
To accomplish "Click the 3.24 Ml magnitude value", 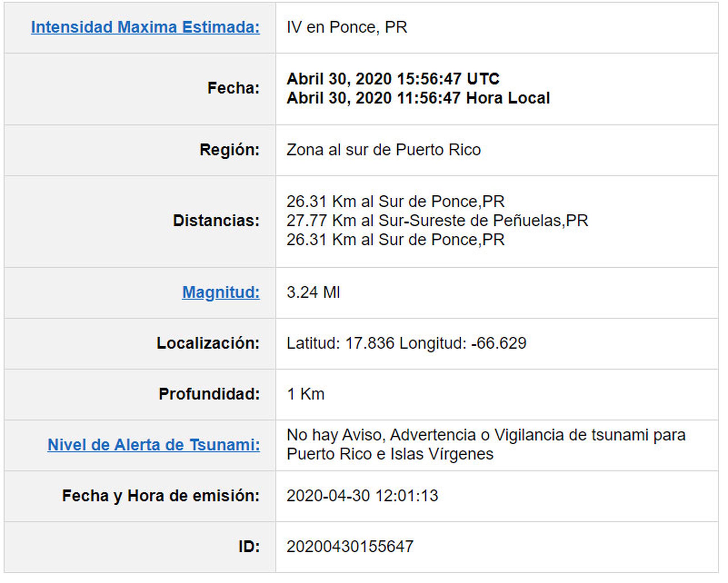I will [313, 293].
